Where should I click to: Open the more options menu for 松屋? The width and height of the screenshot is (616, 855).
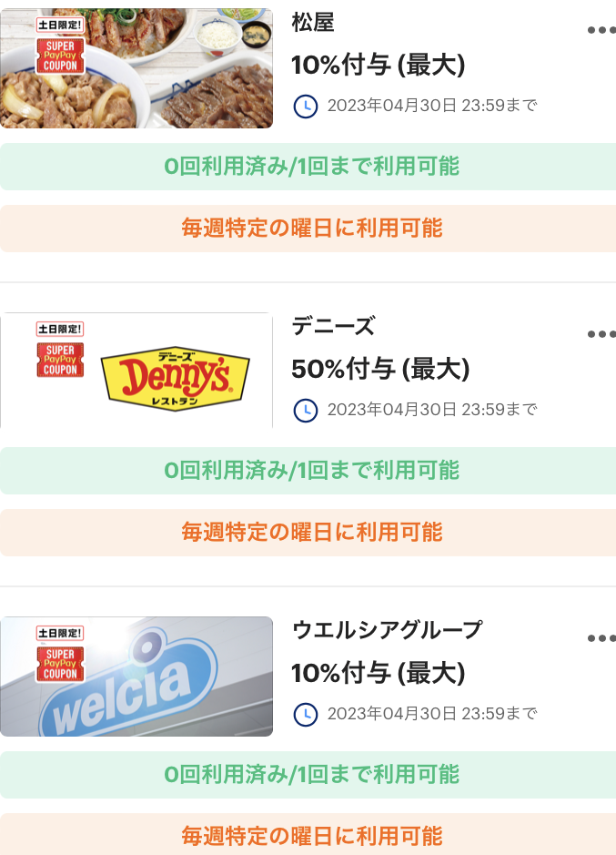tap(601, 31)
